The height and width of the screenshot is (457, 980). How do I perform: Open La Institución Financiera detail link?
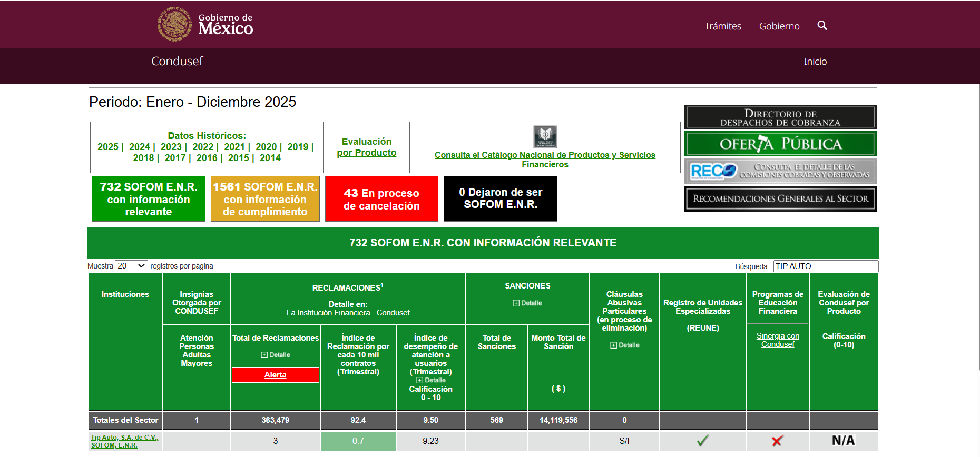(328, 313)
